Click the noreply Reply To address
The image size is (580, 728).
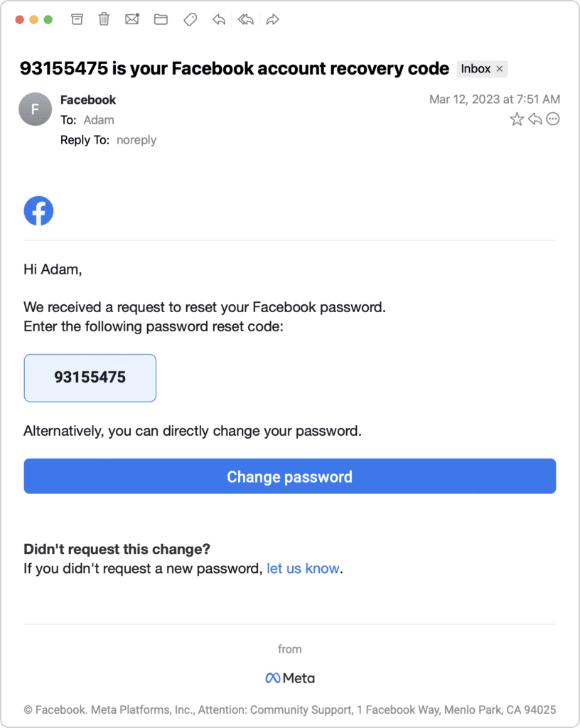pos(136,140)
